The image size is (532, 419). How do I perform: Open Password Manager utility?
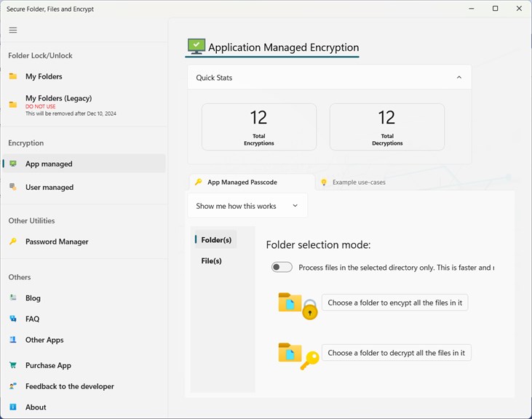point(84,242)
